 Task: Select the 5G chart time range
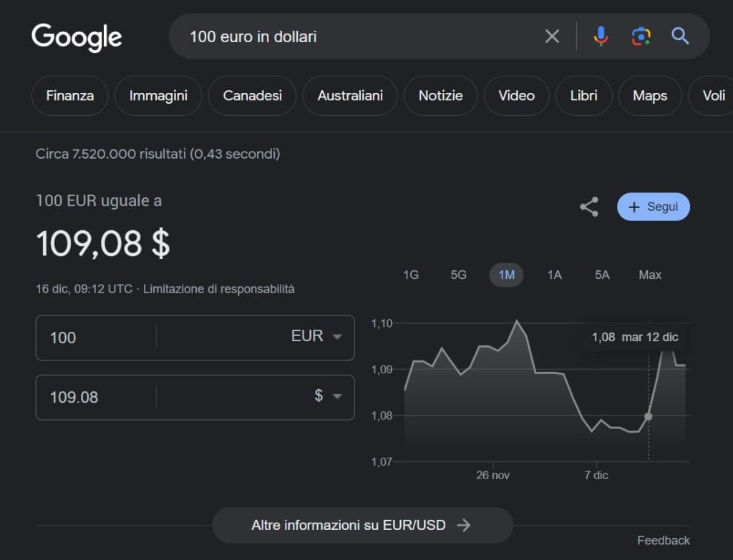(458, 275)
